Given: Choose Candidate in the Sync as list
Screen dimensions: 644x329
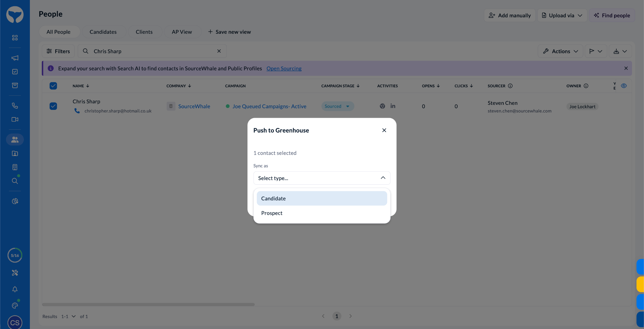Looking at the screenshot, I should coord(322,198).
